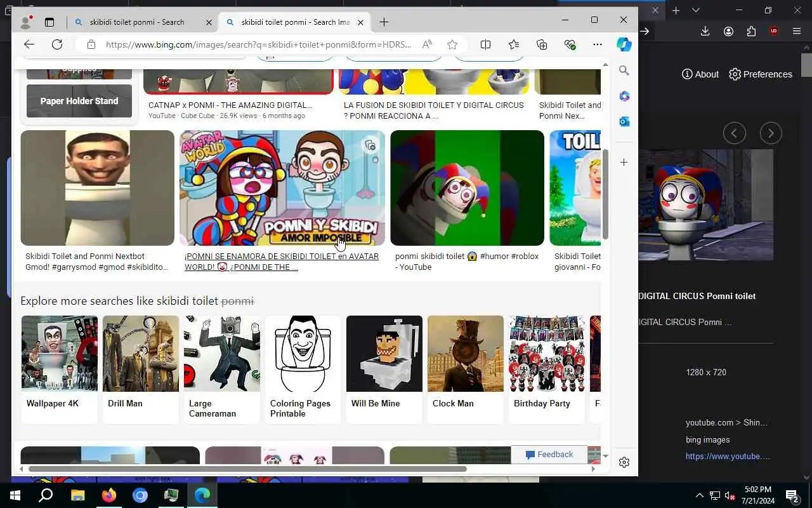Open LA FUSION DE SKIBIDI TOILET result

[434, 110]
